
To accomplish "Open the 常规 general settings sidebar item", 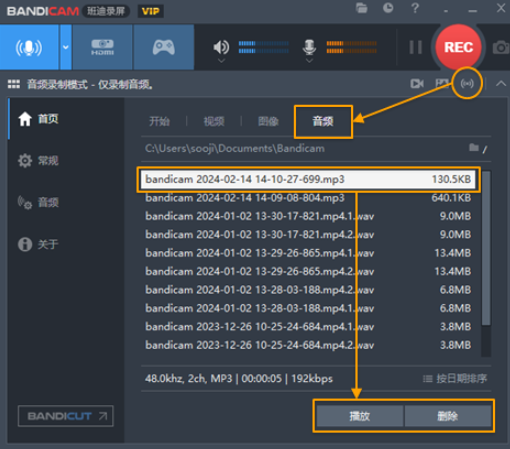I will click(38, 161).
